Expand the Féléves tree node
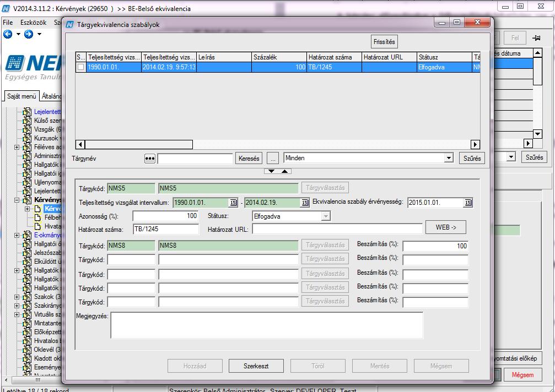The image size is (555, 392). point(17,147)
